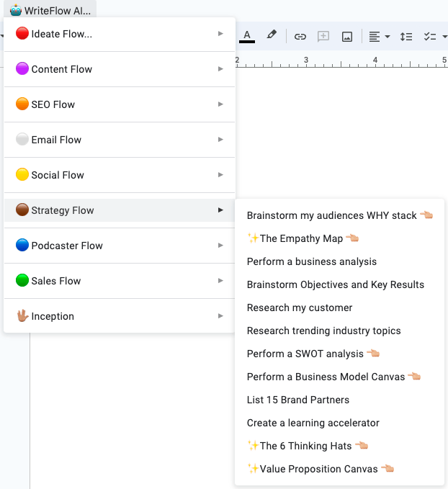Expand the Ideate Flow arrow
The width and height of the screenshot is (448, 489).
tap(220, 33)
